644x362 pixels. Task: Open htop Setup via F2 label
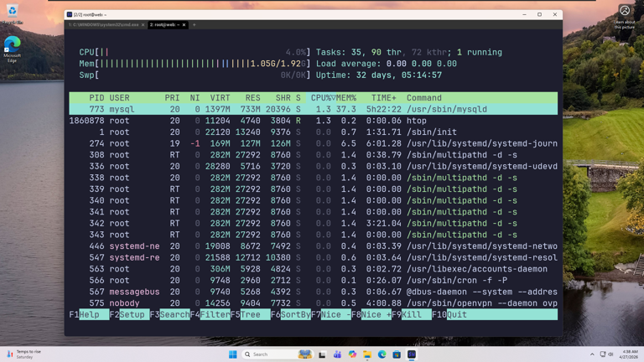132,315
